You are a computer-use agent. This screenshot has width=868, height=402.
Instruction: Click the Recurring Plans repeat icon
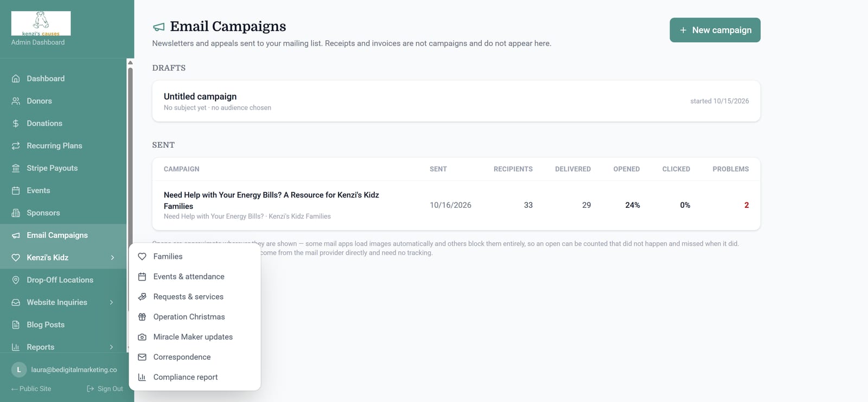[16, 145]
